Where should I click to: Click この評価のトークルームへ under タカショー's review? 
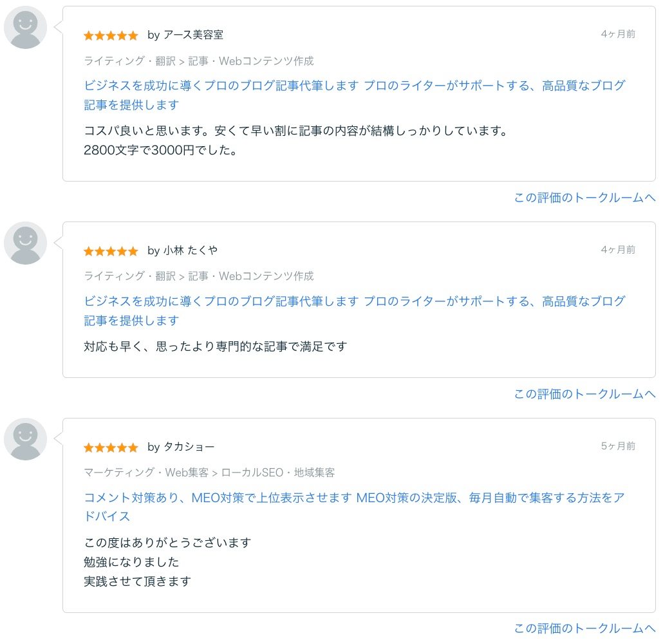pyautogui.click(x=584, y=628)
